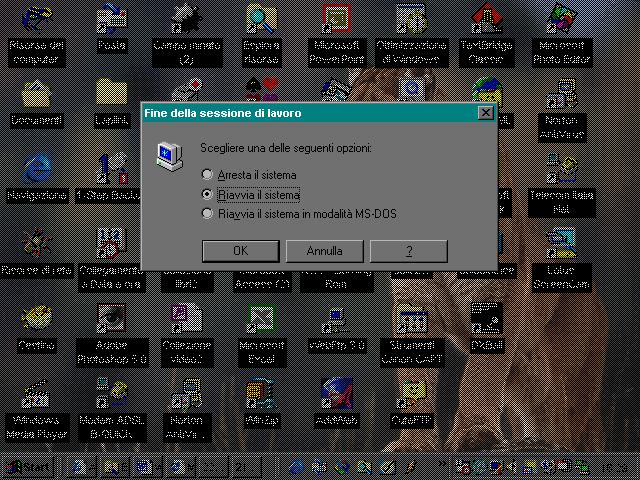Choose the "Riavvia il sistema" radio button
640x480 pixels.
pyautogui.click(x=208, y=195)
